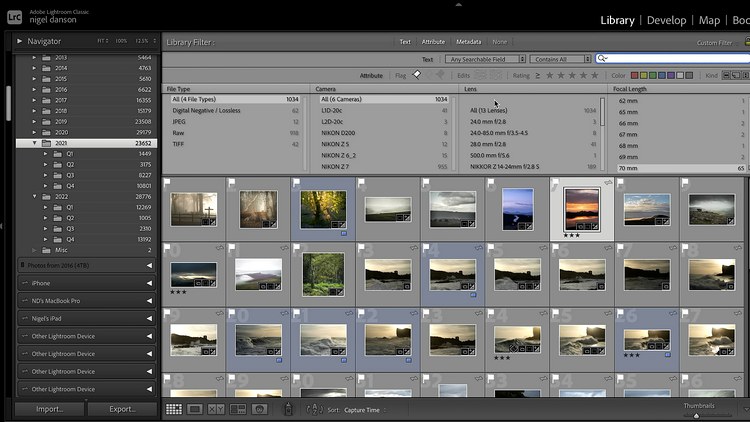
Task: Filter by yellow color label
Action: [643, 75]
